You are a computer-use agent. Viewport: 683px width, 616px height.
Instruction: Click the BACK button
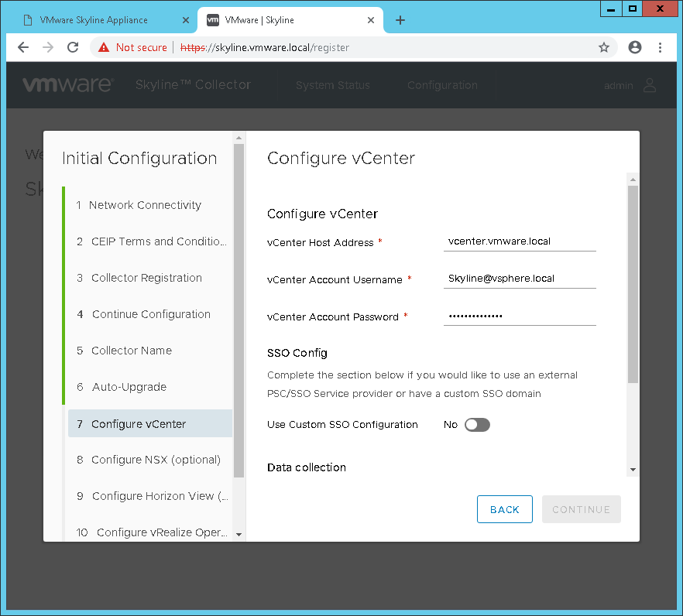pyautogui.click(x=504, y=509)
